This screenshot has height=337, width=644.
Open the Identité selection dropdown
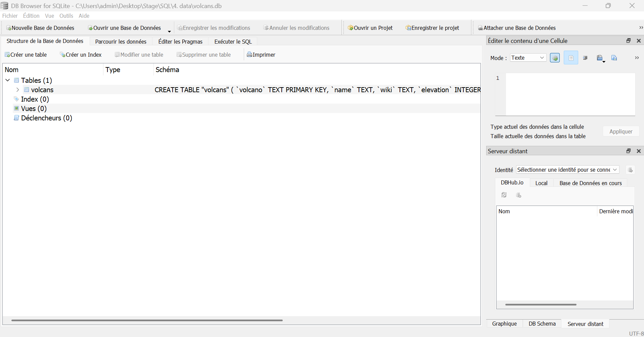567,170
